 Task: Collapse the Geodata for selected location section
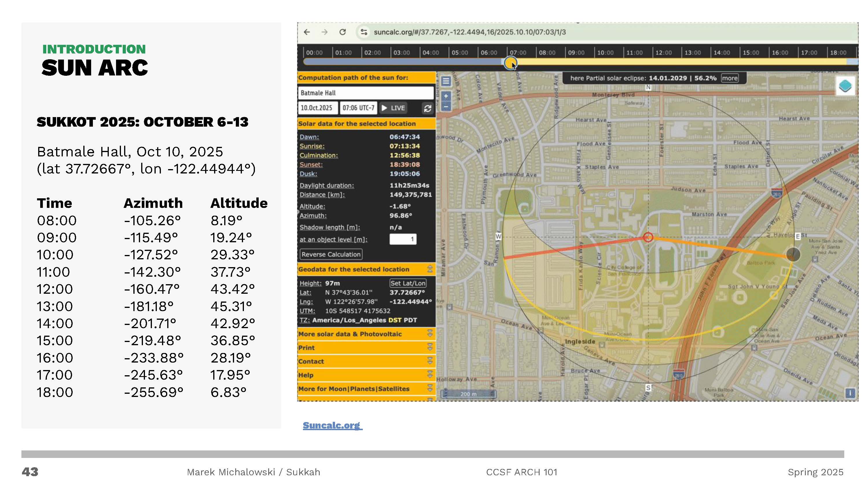(430, 269)
